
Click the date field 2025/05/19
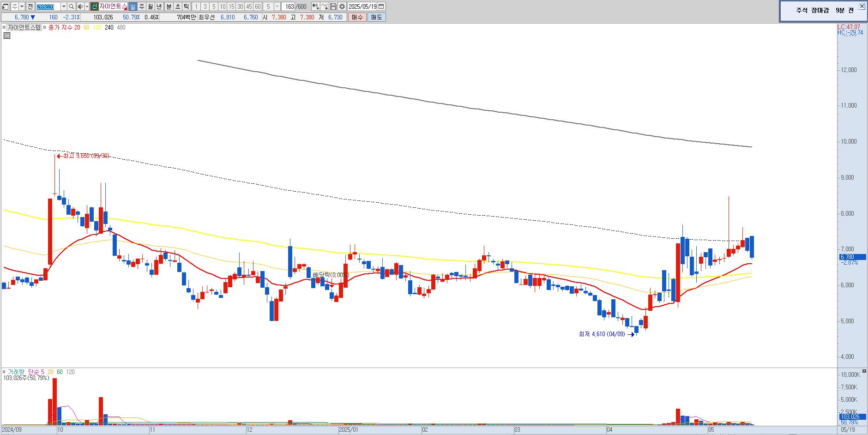pyautogui.click(x=362, y=6)
